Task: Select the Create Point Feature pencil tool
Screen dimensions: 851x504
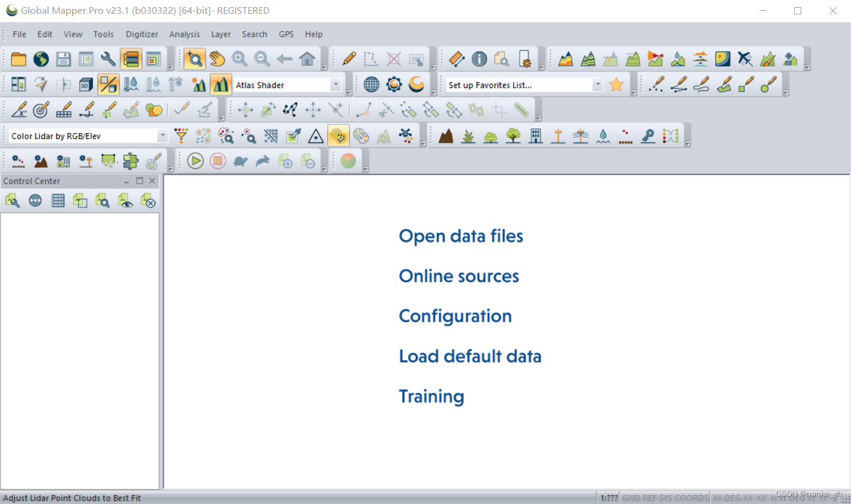Action: pos(656,84)
